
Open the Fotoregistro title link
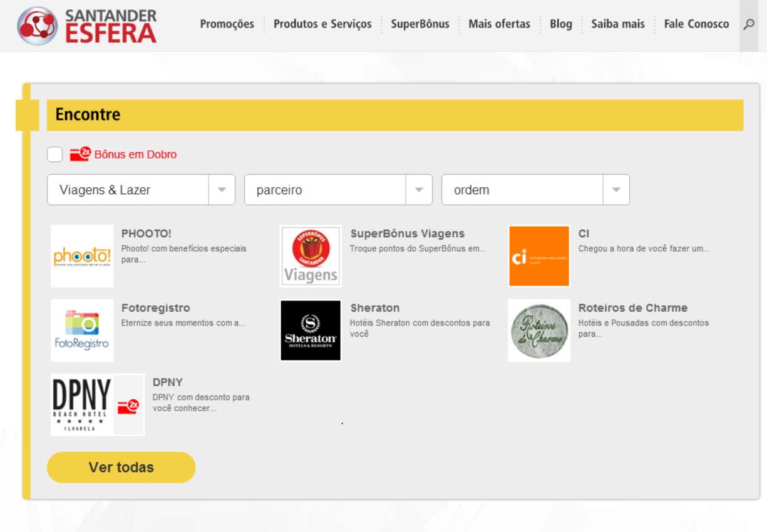(x=155, y=309)
